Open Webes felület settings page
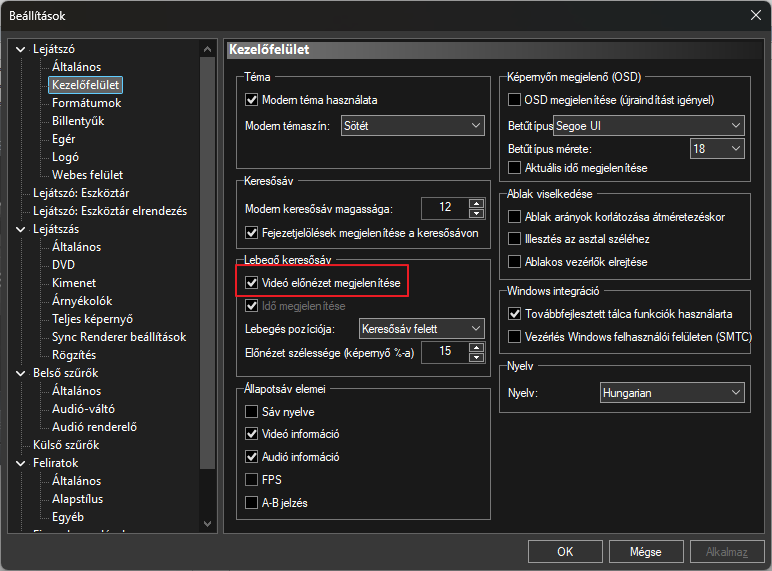772x571 pixels. point(88,175)
